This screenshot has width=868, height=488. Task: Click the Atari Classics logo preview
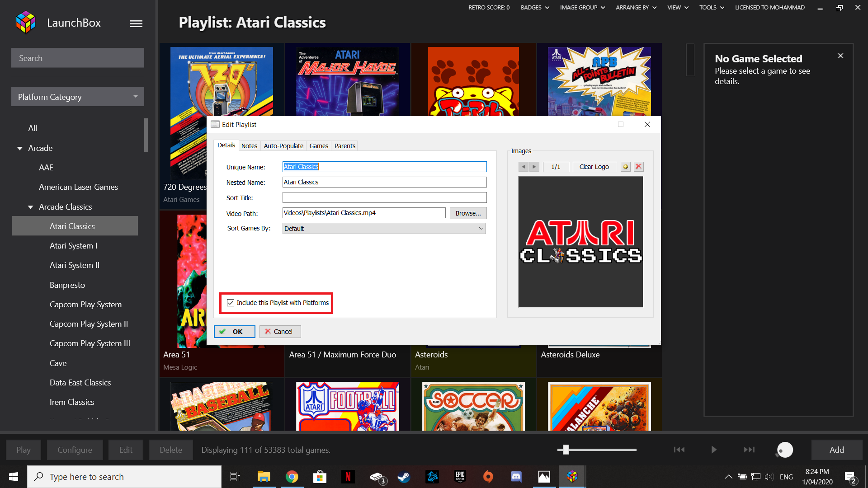(580, 242)
